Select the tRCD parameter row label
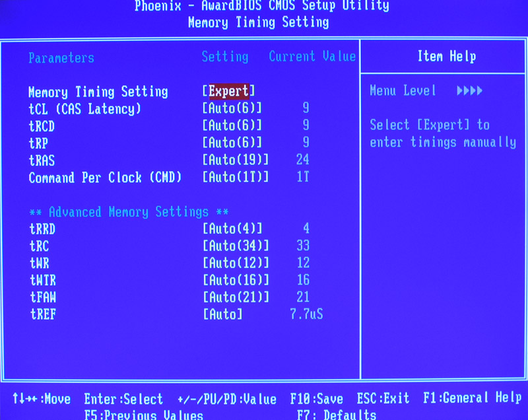 pos(42,127)
